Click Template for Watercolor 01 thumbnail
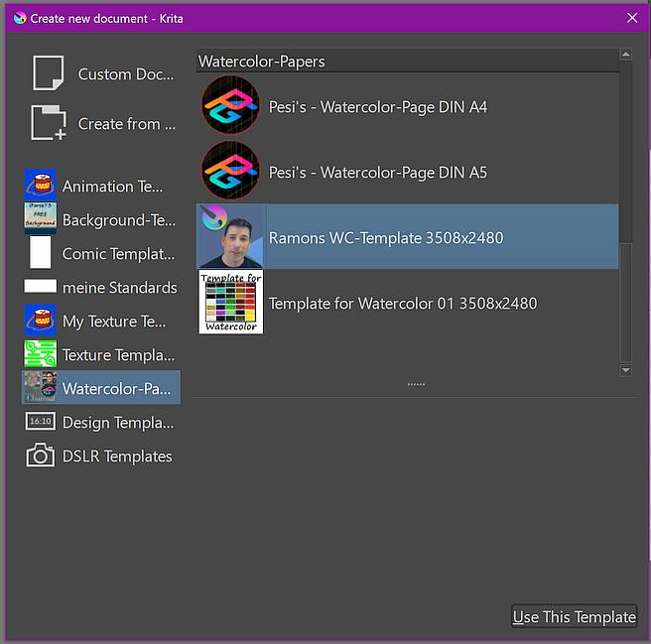Screen dimensions: 651x644 tap(231, 302)
